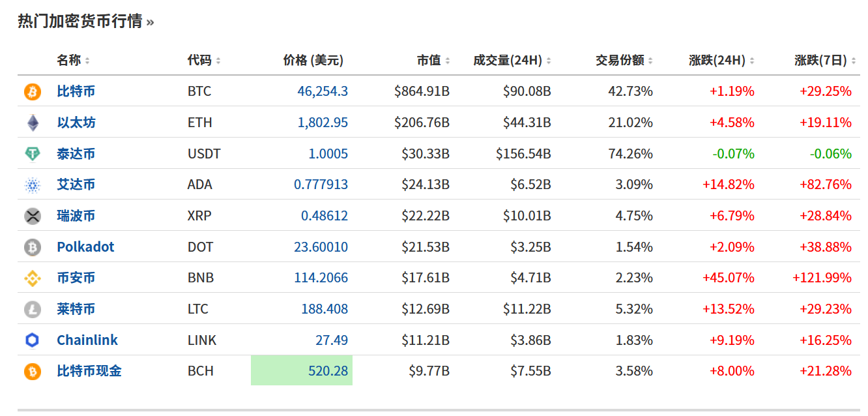Select market cap $864.91B cell
This screenshot has width=868, height=416.
click(422, 91)
